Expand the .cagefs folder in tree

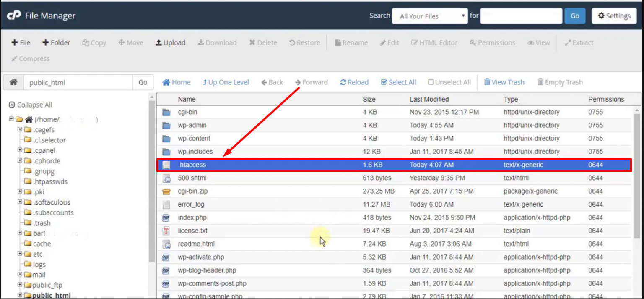(20, 129)
